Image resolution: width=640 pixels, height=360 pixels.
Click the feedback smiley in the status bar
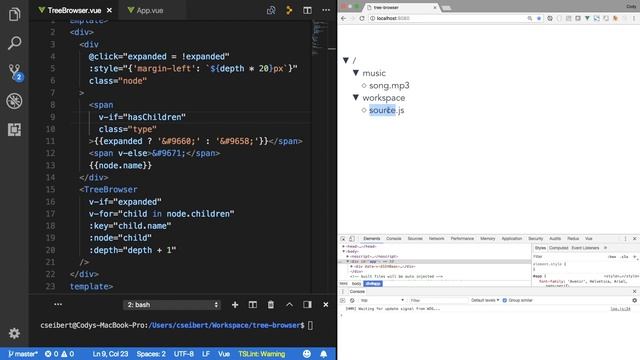point(307,354)
